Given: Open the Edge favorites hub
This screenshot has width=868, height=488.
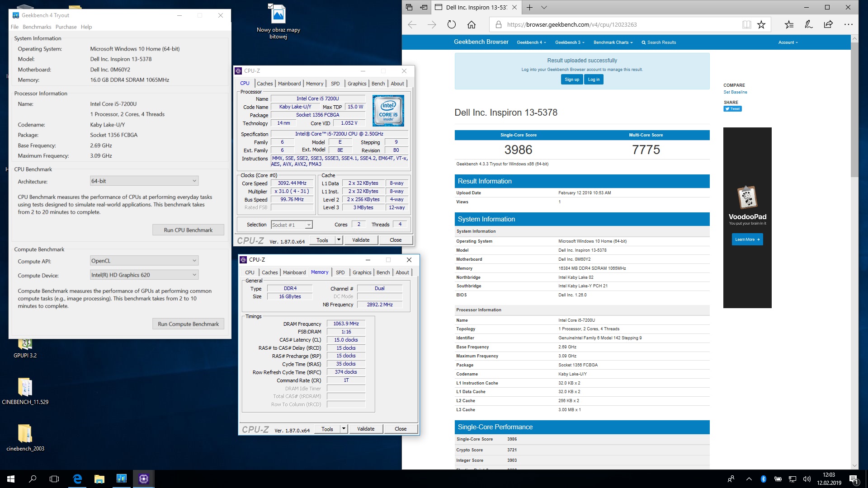Looking at the screenshot, I should [x=789, y=24].
